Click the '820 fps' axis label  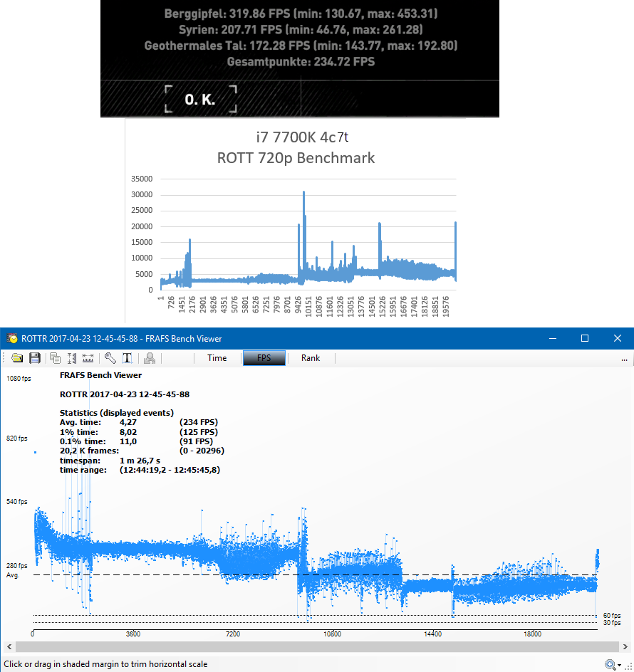(16, 438)
